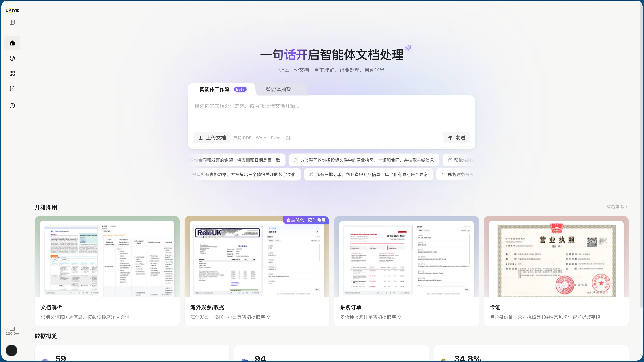This screenshot has height=362, width=644.
Task: Click the sparkle icon beside the headline
Action: [408, 47]
